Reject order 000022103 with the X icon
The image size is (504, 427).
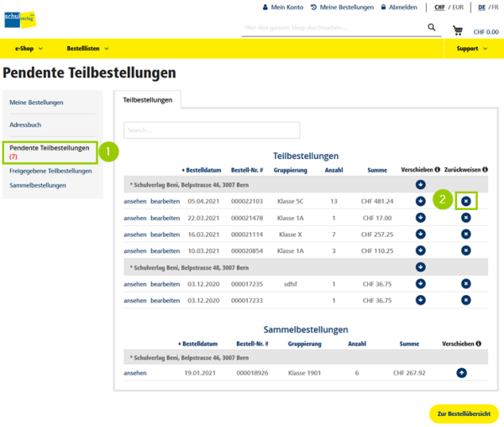pos(466,201)
